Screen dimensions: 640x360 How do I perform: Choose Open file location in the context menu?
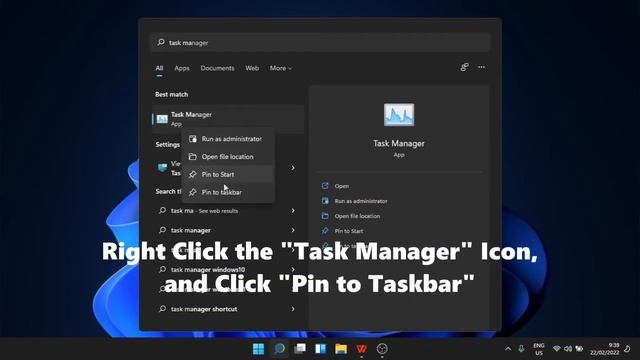(228, 157)
